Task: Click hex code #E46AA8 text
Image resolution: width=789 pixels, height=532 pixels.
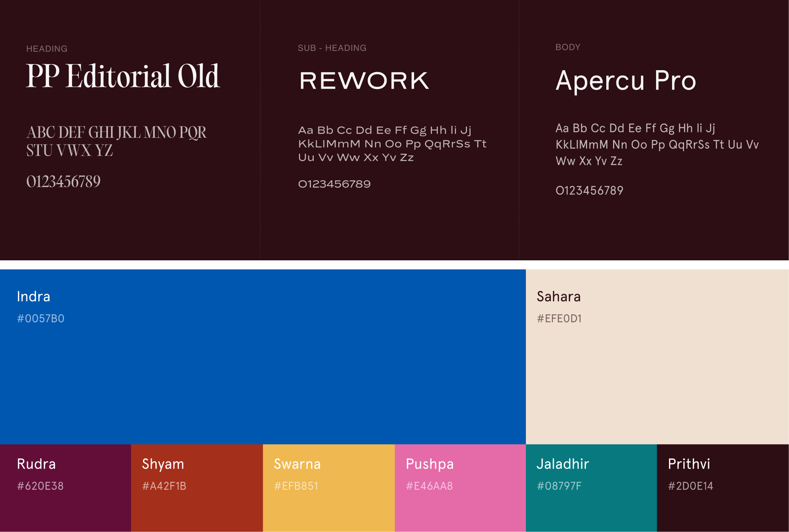Action: 429,486
